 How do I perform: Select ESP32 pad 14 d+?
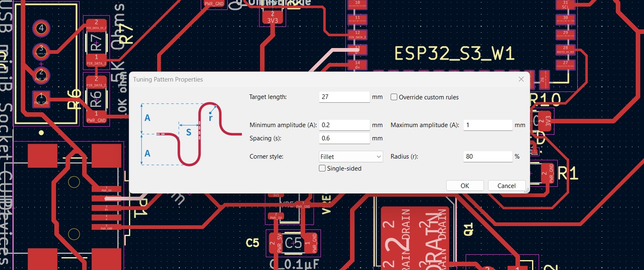(x=357, y=65)
